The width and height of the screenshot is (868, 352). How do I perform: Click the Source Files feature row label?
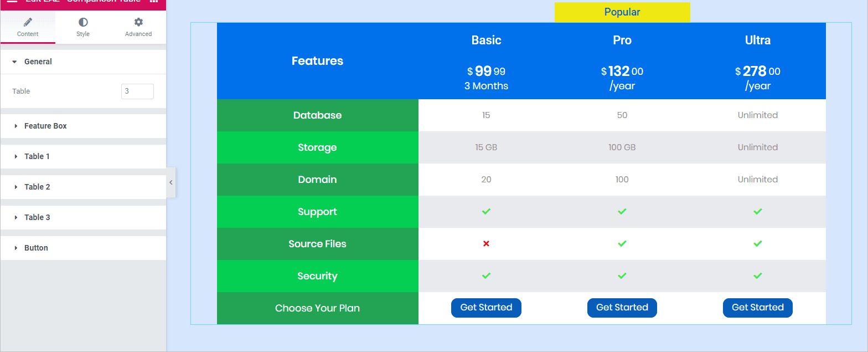pyautogui.click(x=317, y=244)
